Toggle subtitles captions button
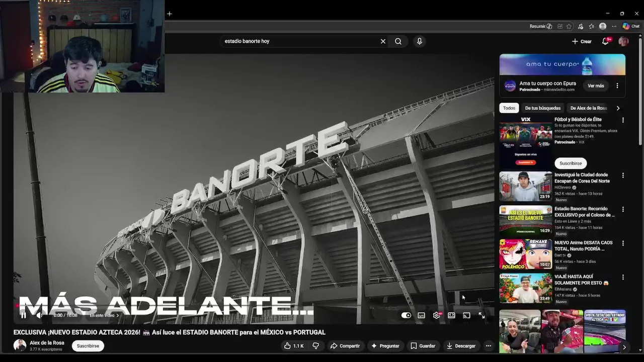Screen dimensions: 644x362 [x=421, y=315]
